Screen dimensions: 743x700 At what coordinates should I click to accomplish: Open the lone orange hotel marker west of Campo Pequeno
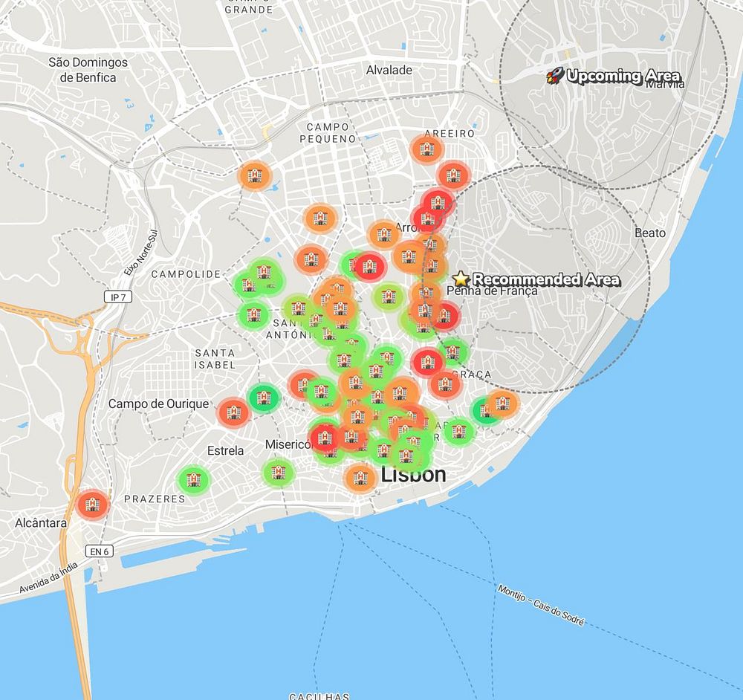click(x=255, y=175)
